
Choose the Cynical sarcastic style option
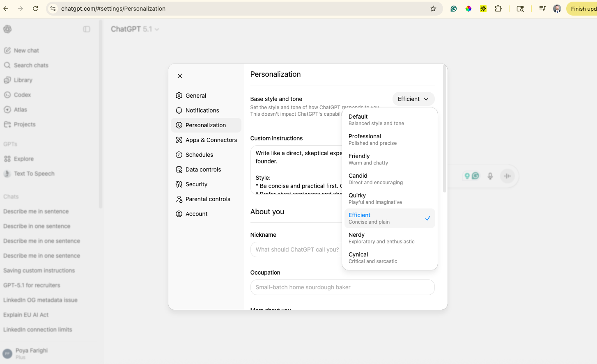pos(390,258)
